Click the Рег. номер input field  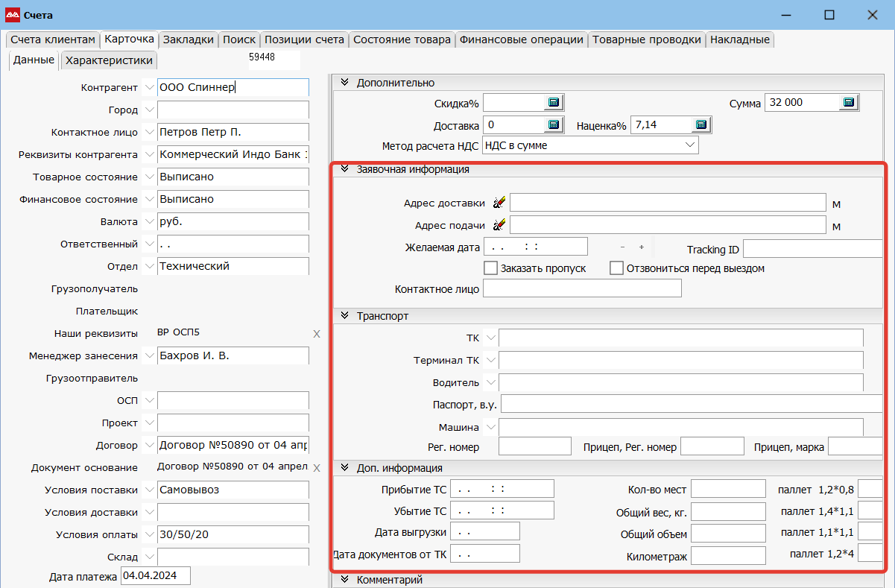[x=535, y=446]
